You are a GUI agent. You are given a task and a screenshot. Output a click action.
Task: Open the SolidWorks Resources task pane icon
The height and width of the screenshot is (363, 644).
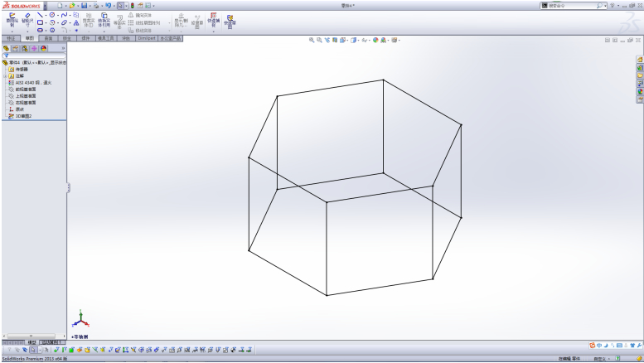pyautogui.click(x=640, y=60)
